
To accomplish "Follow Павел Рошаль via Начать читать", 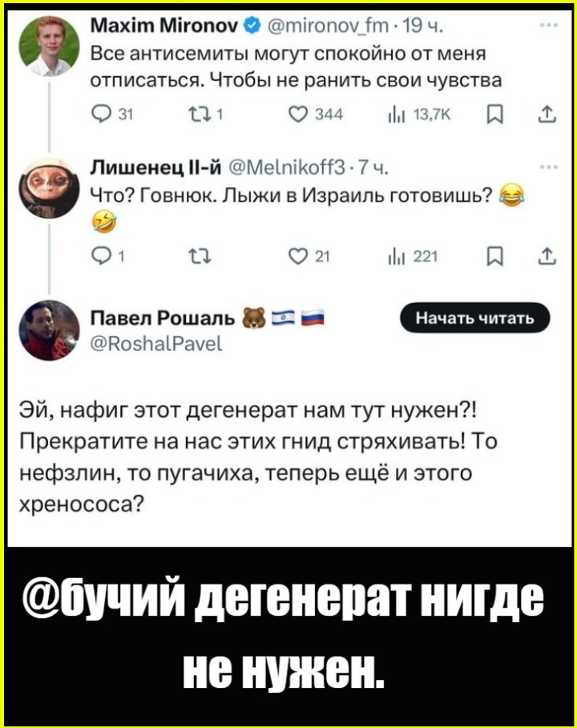I will [x=474, y=317].
